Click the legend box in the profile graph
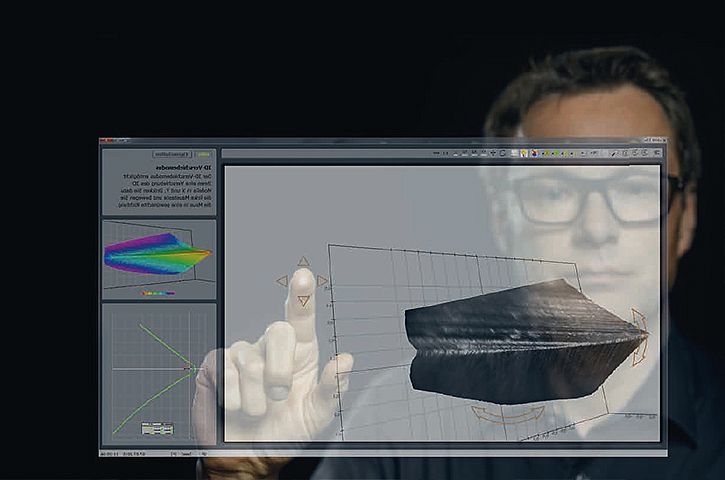Viewport: 725px width, 480px height. click(x=157, y=429)
